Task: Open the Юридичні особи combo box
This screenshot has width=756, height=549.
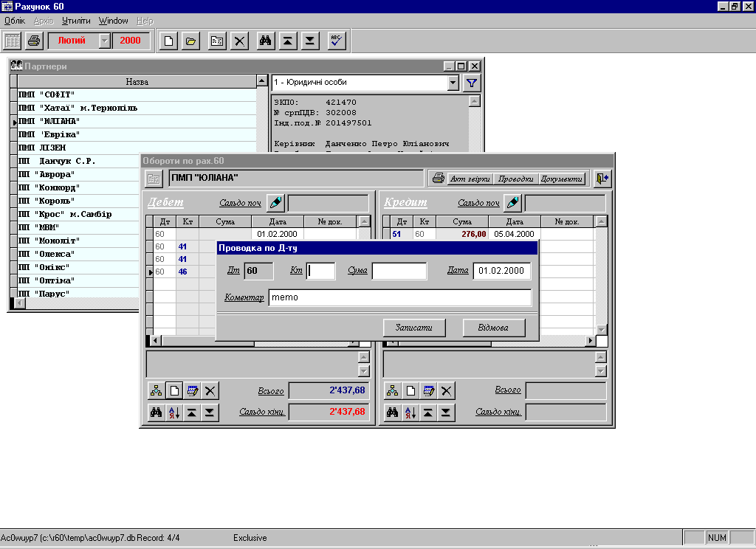Action: [453, 83]
